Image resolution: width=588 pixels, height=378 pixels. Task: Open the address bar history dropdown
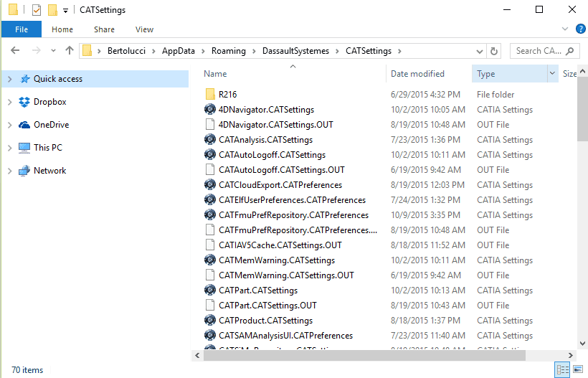[x=479, y=52]
